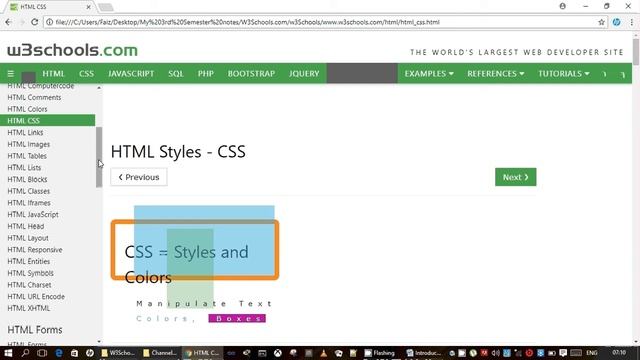640x360 pixels.
Task: Click sidebar scroll-down arrow
Action: coord(99,342)
